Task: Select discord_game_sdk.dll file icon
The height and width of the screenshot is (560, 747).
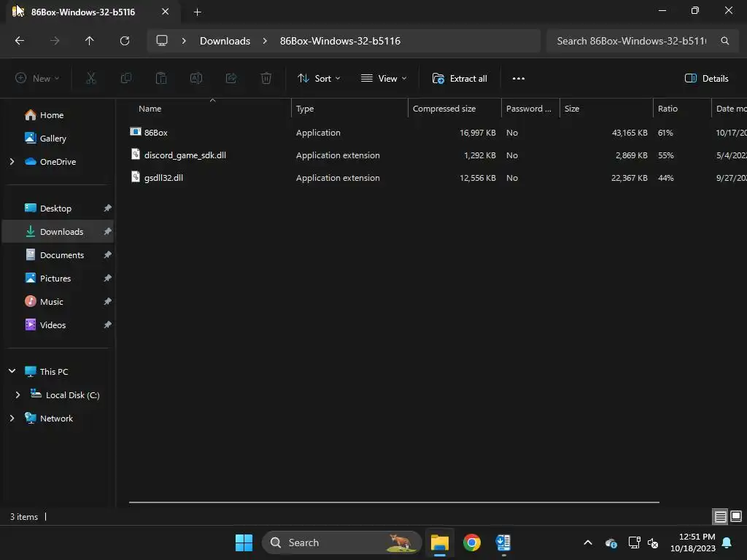Action: tap(136, 154)
